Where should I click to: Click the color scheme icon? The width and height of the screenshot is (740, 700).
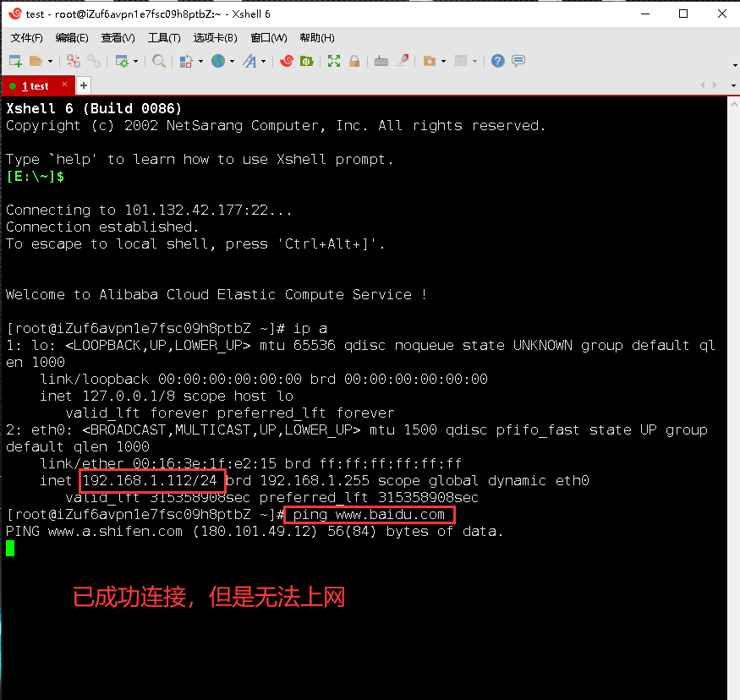click(186, 61)
